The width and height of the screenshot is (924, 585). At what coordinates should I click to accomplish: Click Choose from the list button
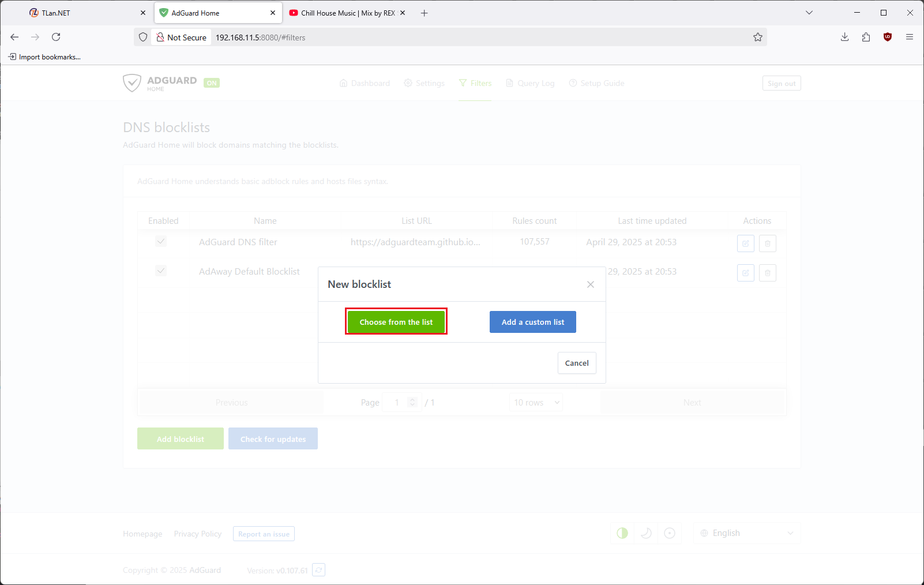(x=396, y=322)
